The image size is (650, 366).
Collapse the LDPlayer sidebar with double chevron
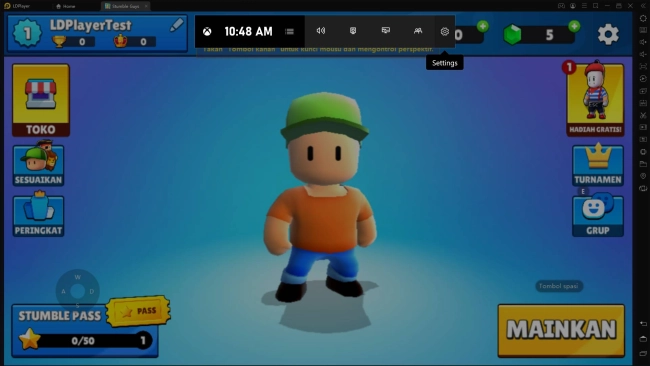tap(643, 6)
